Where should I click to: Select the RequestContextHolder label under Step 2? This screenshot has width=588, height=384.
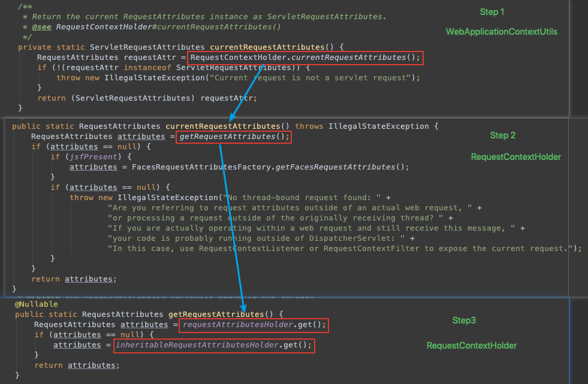point(515,156)
